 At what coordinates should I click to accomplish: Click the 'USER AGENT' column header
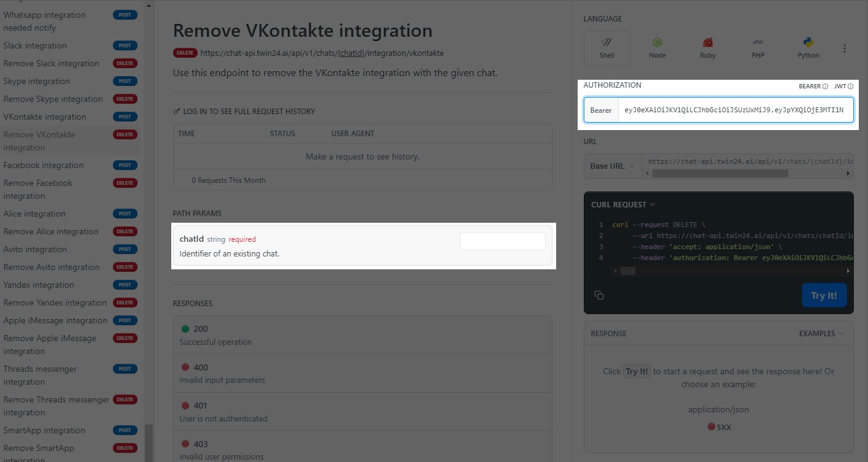pyautogui.click(x=353, y=134)
